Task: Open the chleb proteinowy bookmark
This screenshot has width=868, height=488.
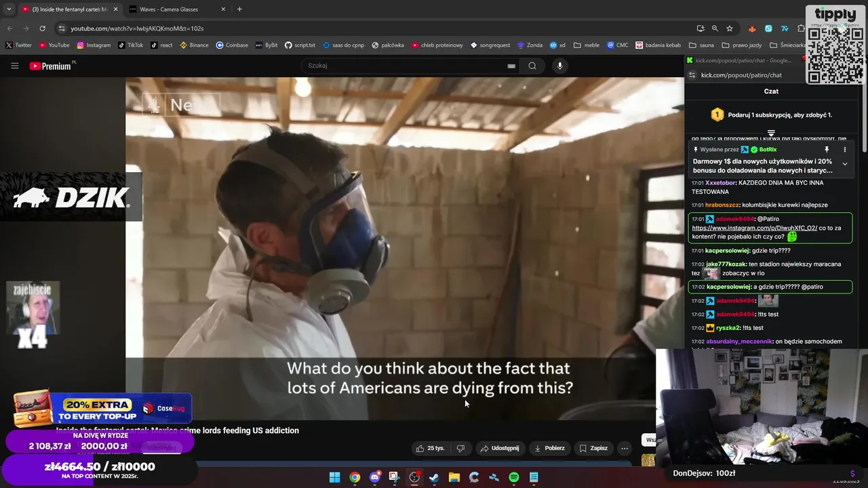Action: coord(437,45)
